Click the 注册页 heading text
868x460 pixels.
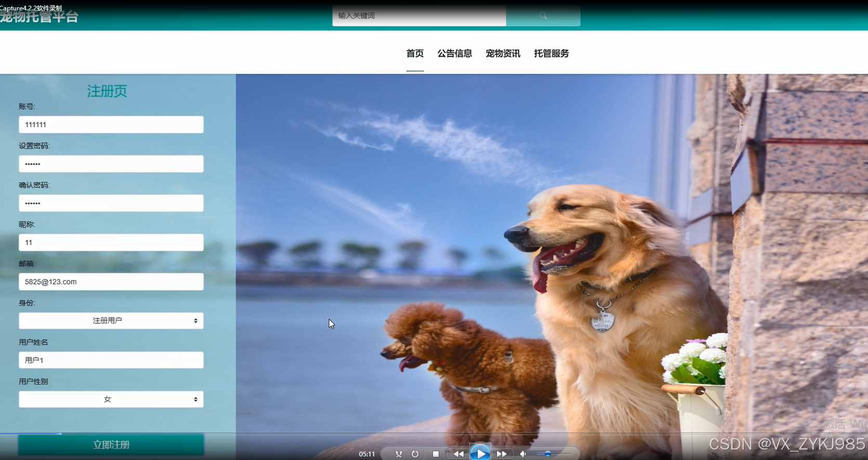pos(107,91)
